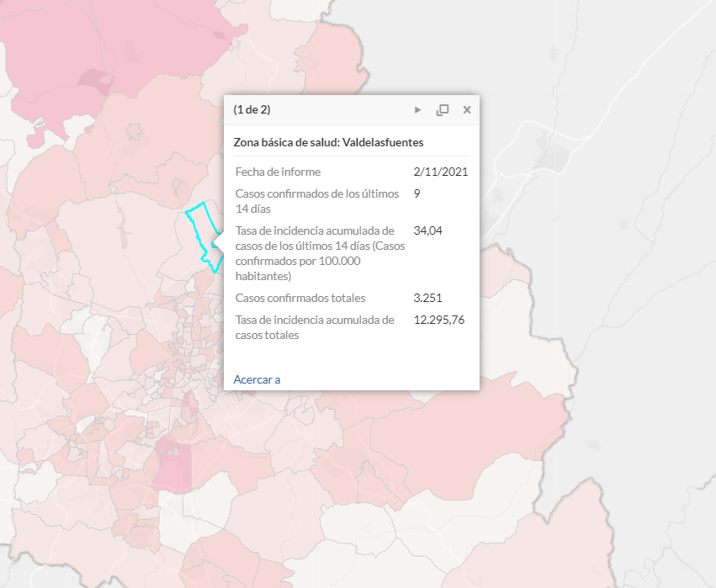Close the Valdelasfuentes popup
Viewport: 716px width, 588px height.
[x=467, y=110]
